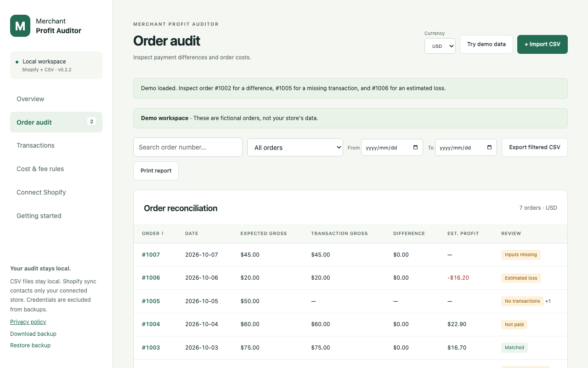
Task: Click the To date input
Action: pyautogui.click(x=466, y=148)
